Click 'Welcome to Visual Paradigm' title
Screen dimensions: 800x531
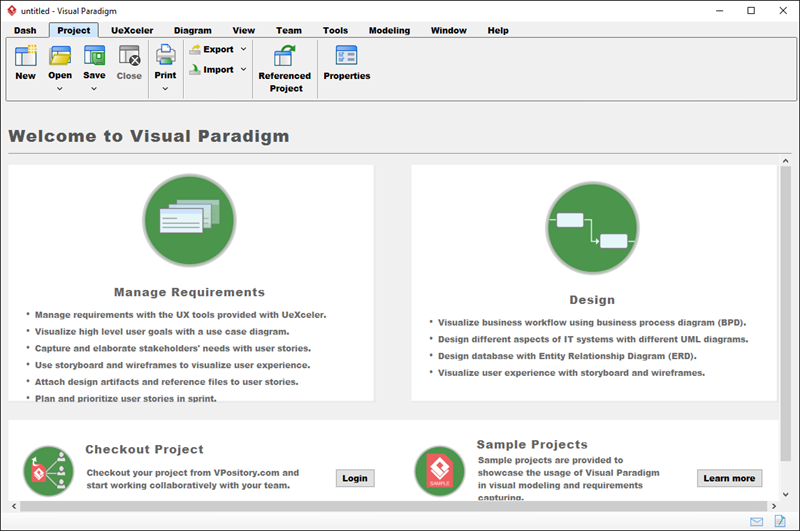[x=149, y=136]
